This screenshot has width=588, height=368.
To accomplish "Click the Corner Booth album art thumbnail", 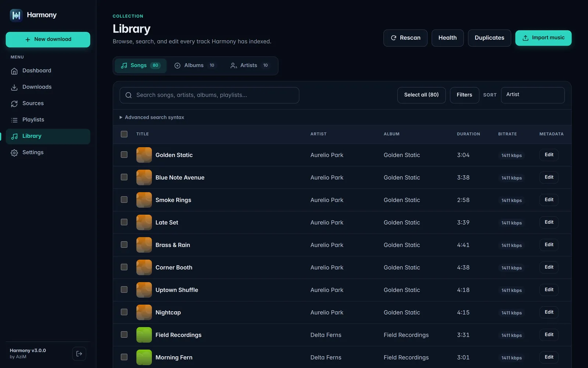I will coord(144,268).
